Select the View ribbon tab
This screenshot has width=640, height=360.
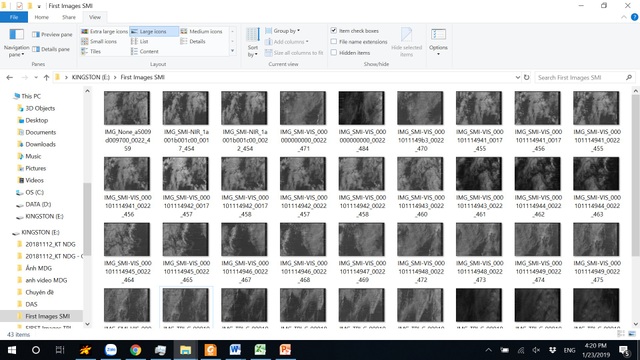tap(95, 17)
